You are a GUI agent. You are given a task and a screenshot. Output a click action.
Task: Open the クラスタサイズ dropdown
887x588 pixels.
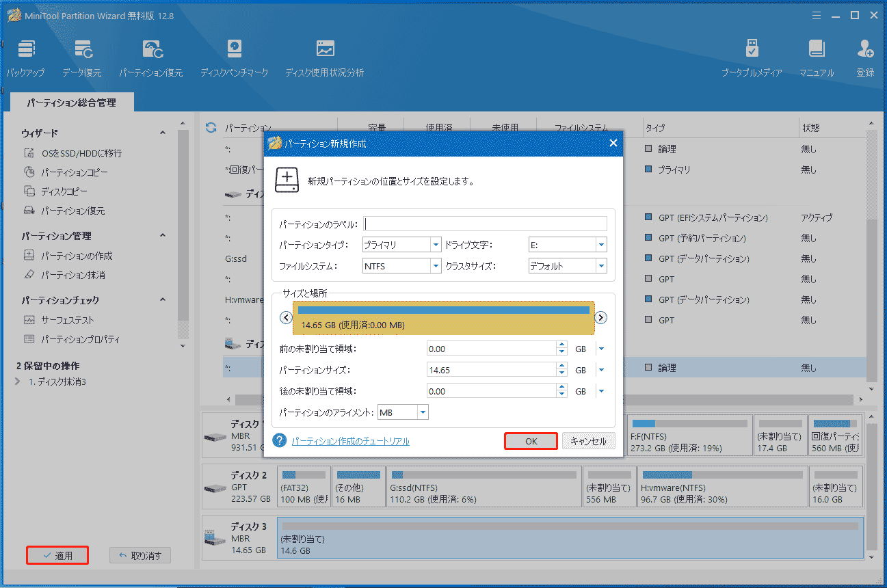pos(601,266)
